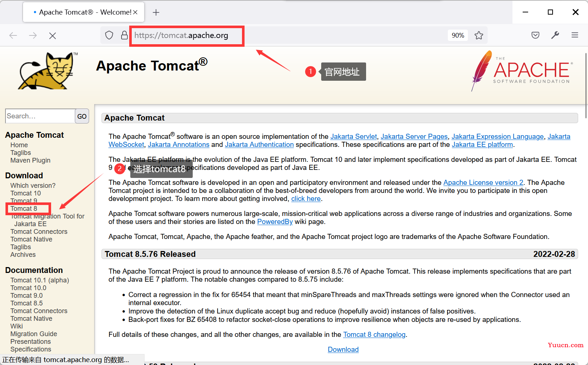
Task: Open the Which version? link
Action: (33, 186)
